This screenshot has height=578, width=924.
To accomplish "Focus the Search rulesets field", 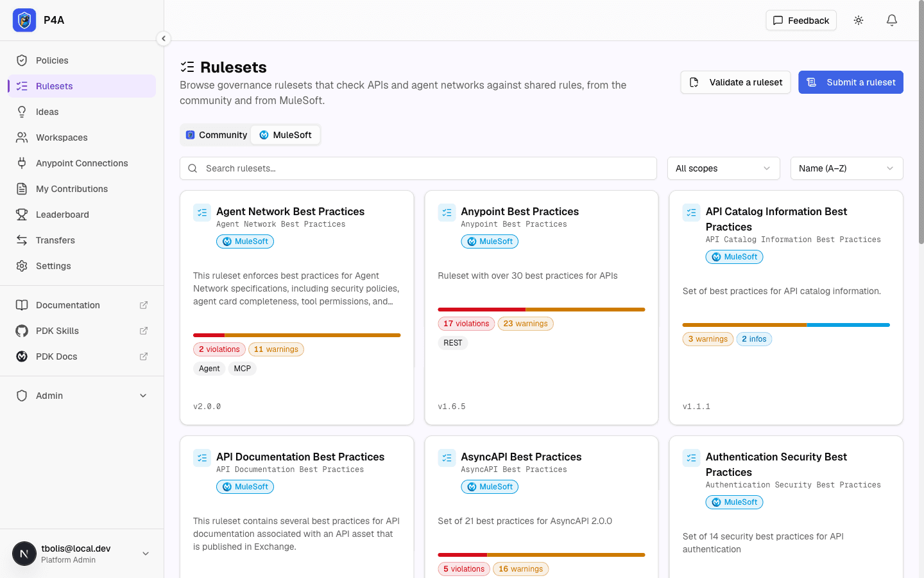I will point(418,168).
